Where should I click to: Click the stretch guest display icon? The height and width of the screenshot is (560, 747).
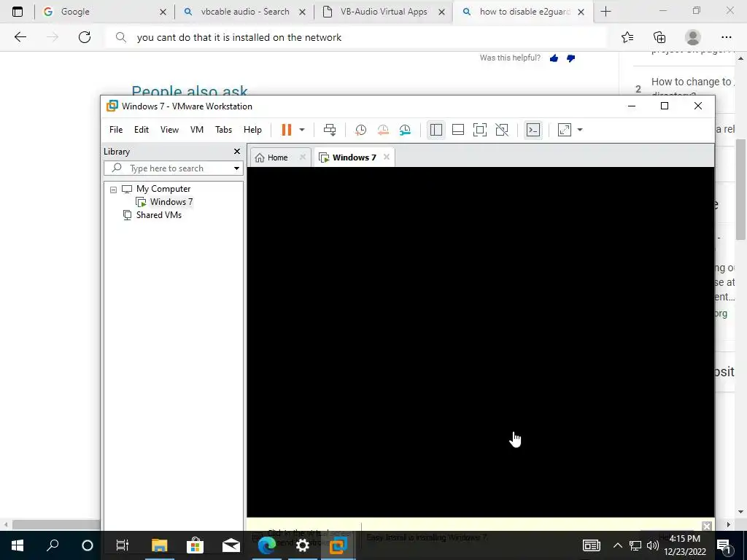coord(565,130)
